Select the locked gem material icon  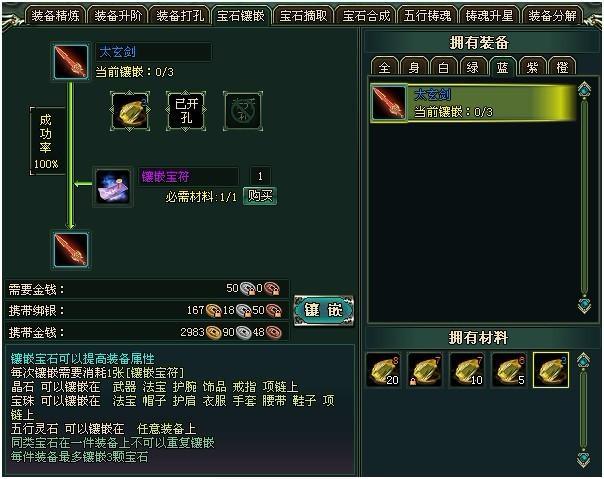[425, 370]
